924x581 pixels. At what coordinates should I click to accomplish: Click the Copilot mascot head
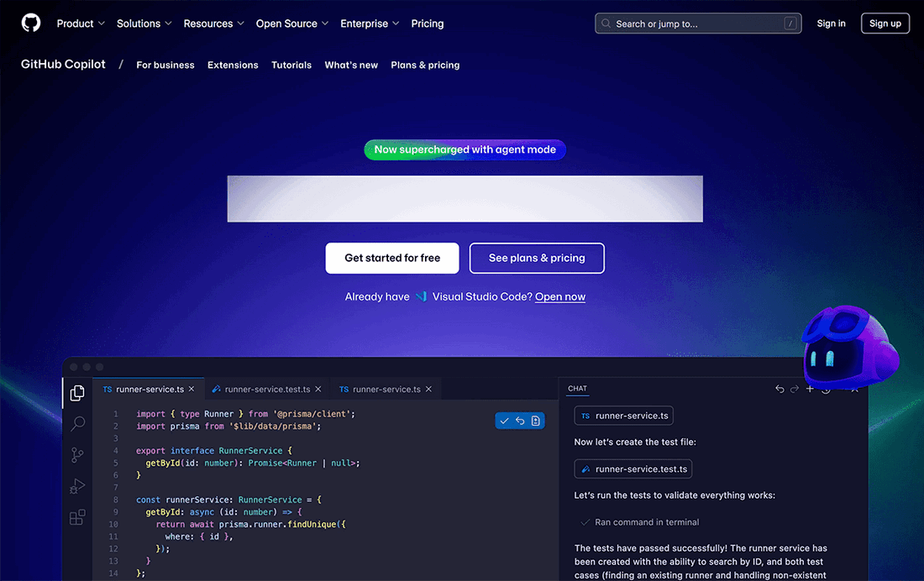850,346
